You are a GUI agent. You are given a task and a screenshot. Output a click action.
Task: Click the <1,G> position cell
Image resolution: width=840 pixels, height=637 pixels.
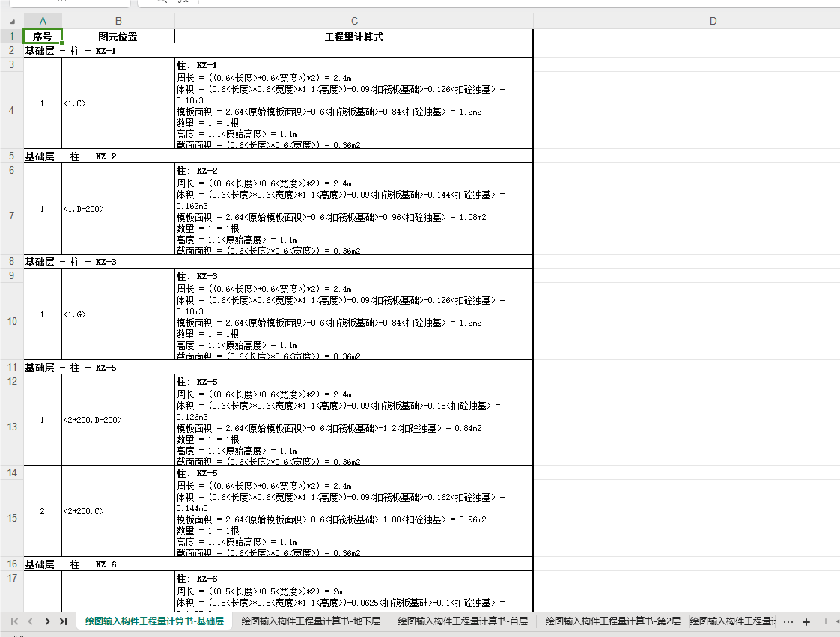tap(118, 314)
